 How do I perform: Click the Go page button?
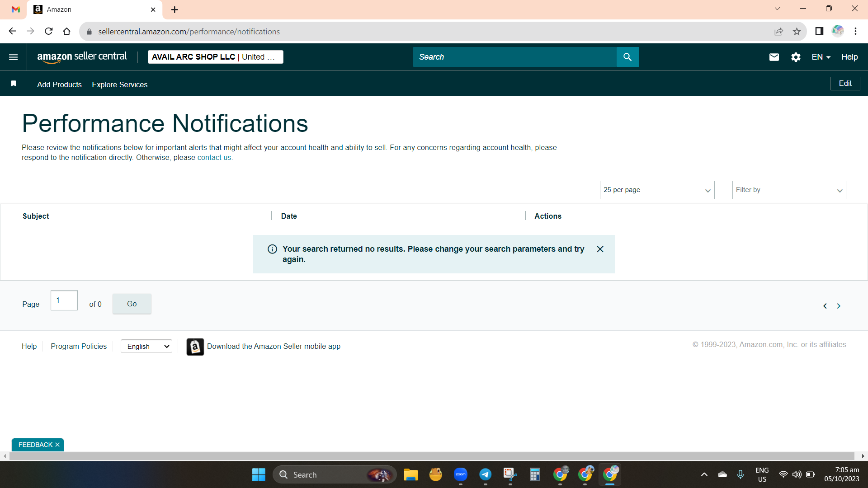132,304
